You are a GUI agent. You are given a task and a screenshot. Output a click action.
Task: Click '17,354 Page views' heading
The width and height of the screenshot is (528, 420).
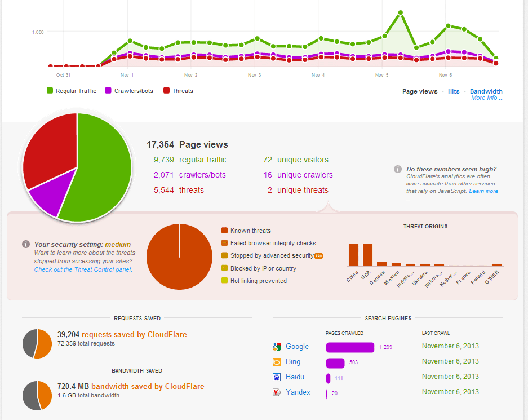187,144
